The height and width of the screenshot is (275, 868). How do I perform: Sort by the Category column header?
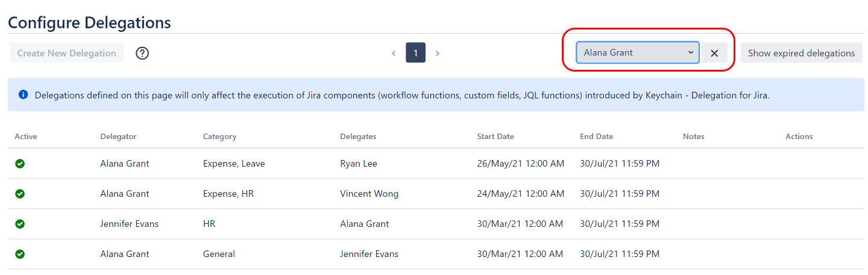pyautogui.click(x=219, y=137)
